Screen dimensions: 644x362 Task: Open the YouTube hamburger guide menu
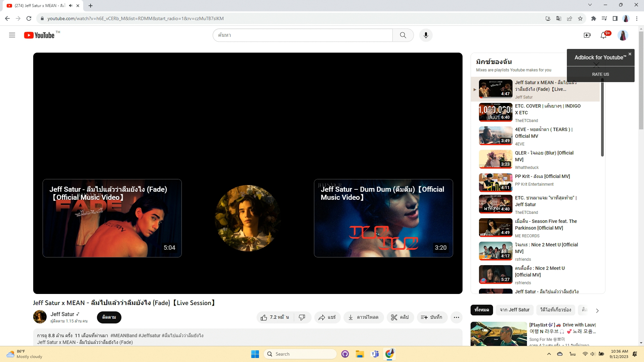12,35
